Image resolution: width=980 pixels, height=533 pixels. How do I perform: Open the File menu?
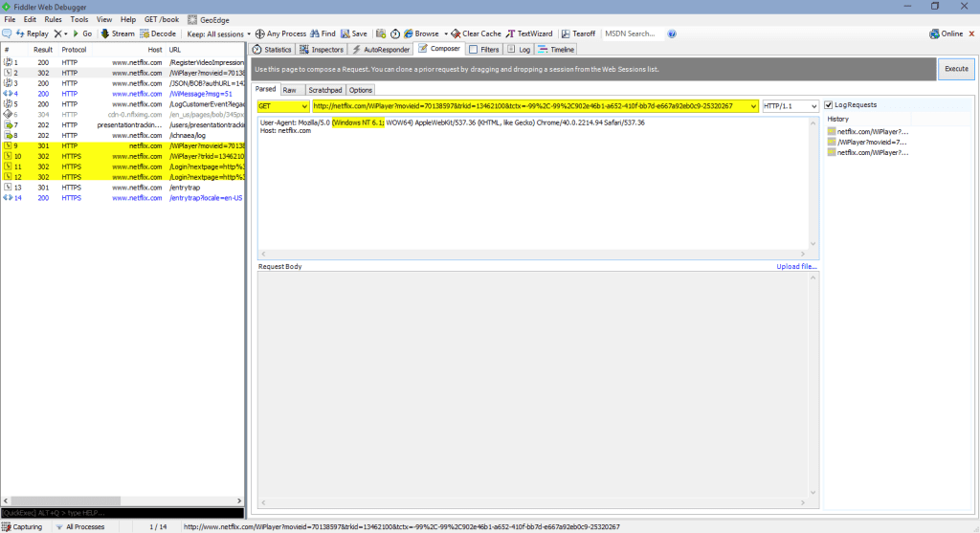(x=10, y=19)
